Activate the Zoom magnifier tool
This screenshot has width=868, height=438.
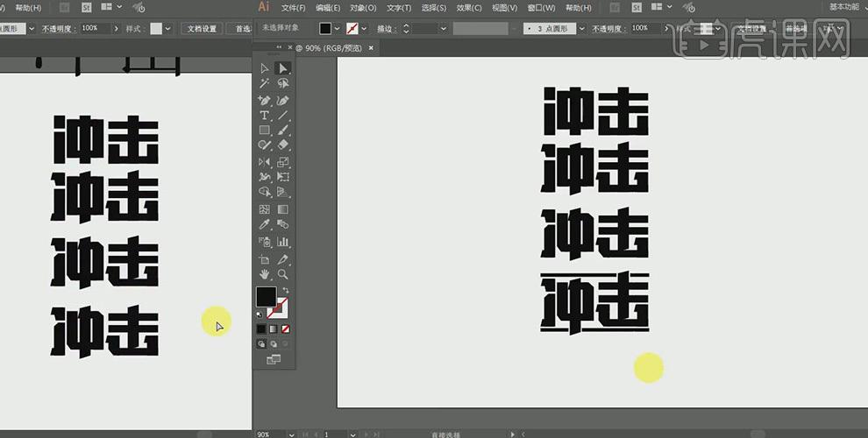[x=283, y=274]
